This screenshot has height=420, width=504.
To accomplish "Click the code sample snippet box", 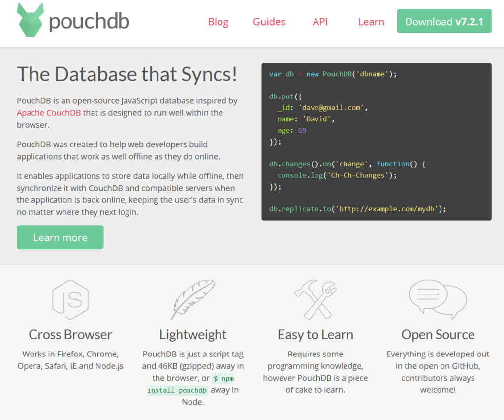I will click(x=376, y=141).
